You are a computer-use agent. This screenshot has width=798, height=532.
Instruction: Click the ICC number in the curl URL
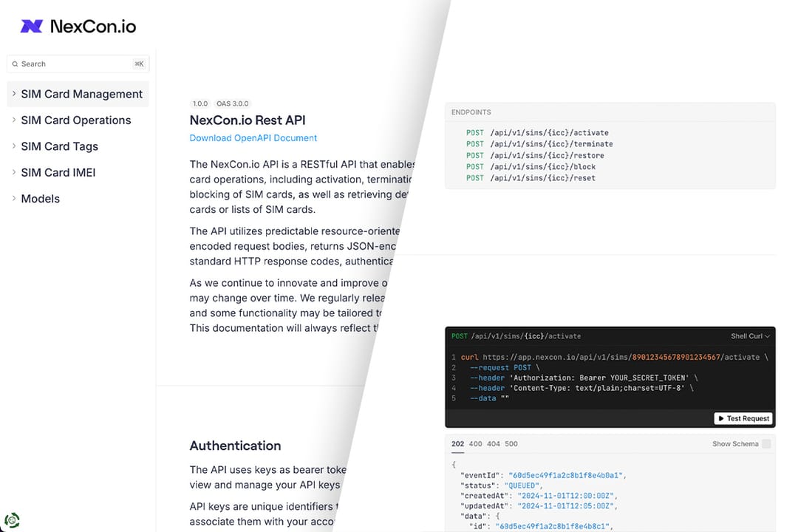pos(676,358)
